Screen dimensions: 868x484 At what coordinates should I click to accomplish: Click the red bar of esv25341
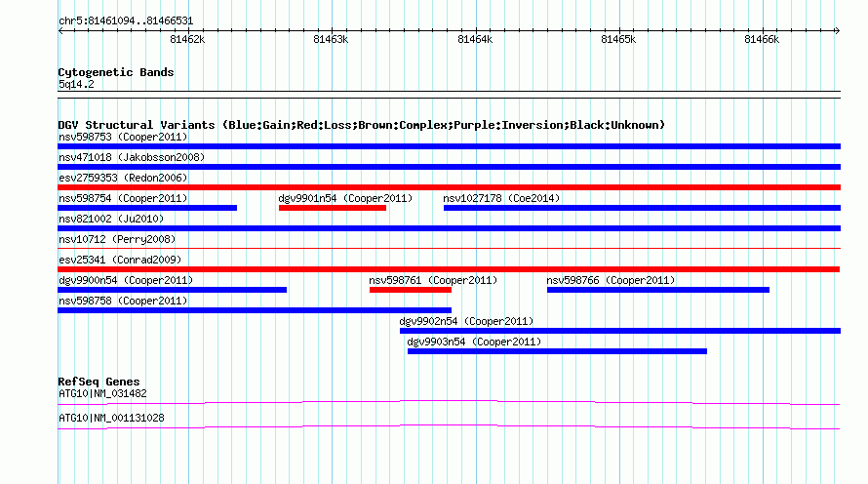click(449, 269)
